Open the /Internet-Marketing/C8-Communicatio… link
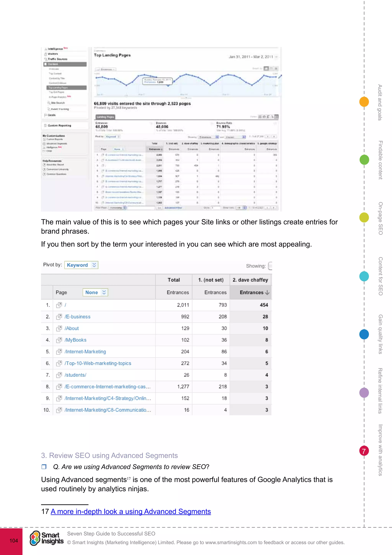Screen dimensions: 392x555 pyautogui.click(x=108, y=410)
